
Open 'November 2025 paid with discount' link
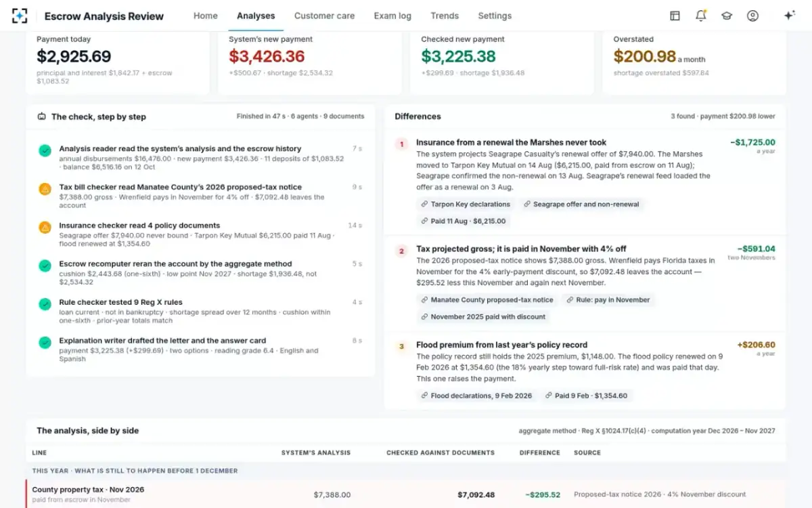tap(483, 316)
